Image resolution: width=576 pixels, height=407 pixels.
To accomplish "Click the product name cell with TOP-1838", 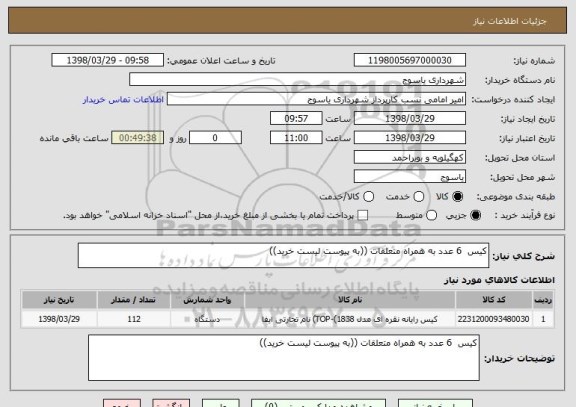I will (x=350, y=319).
